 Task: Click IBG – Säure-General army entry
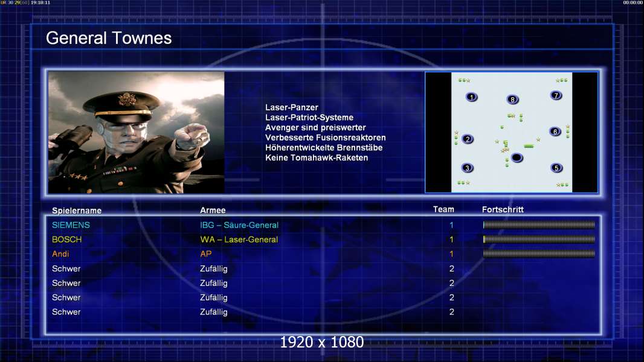pos(239,225)
